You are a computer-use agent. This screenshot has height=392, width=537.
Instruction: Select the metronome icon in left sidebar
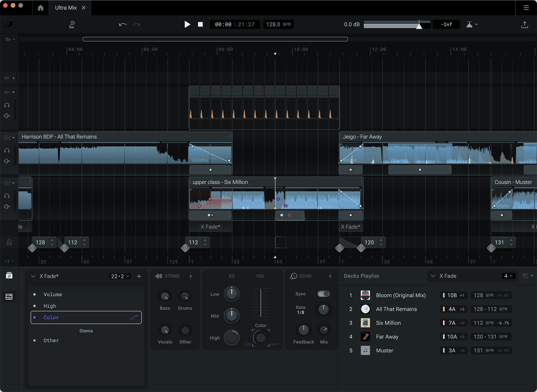pyautogui.click(x=8, y=242)
